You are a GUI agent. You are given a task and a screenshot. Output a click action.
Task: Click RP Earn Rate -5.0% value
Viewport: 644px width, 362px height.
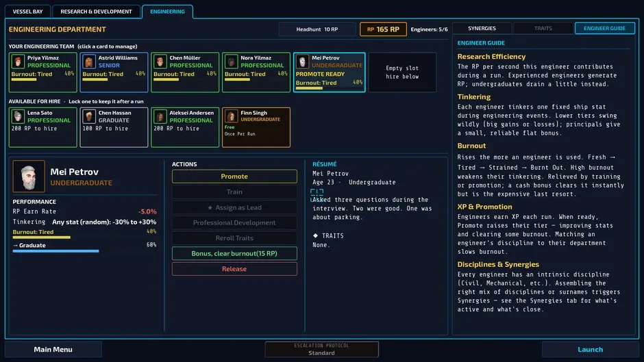pyautogui.click(x=147, y=211)
